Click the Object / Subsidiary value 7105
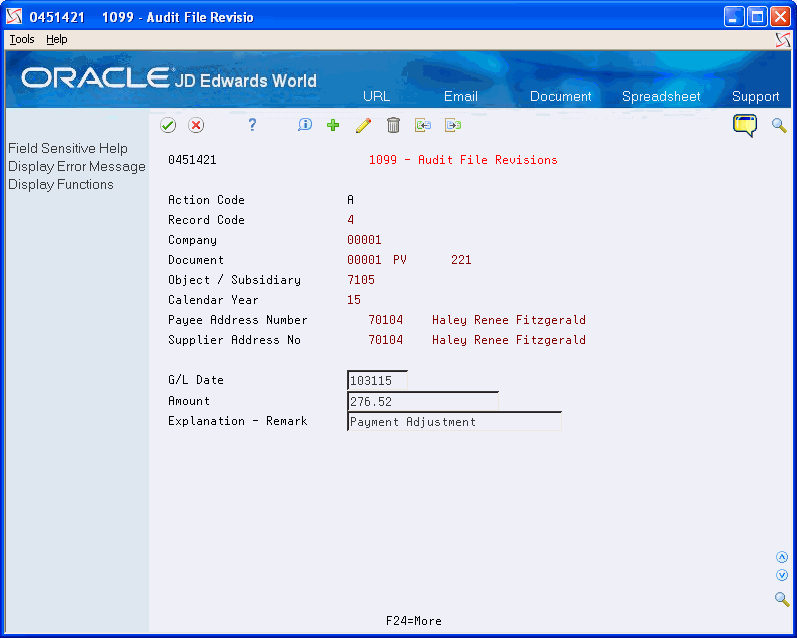The height and width of the screenshot is (638, 797). [361, 280]
